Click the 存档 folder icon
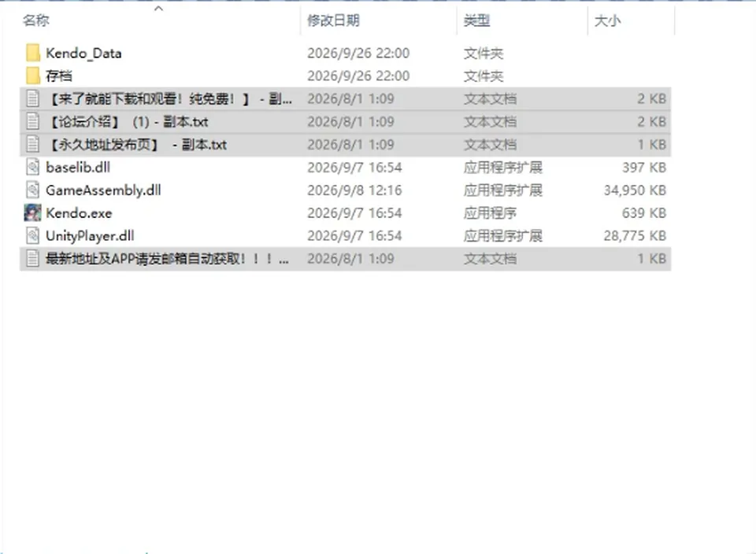This screenshot has height=554, width=756. [x=33, y=76]
